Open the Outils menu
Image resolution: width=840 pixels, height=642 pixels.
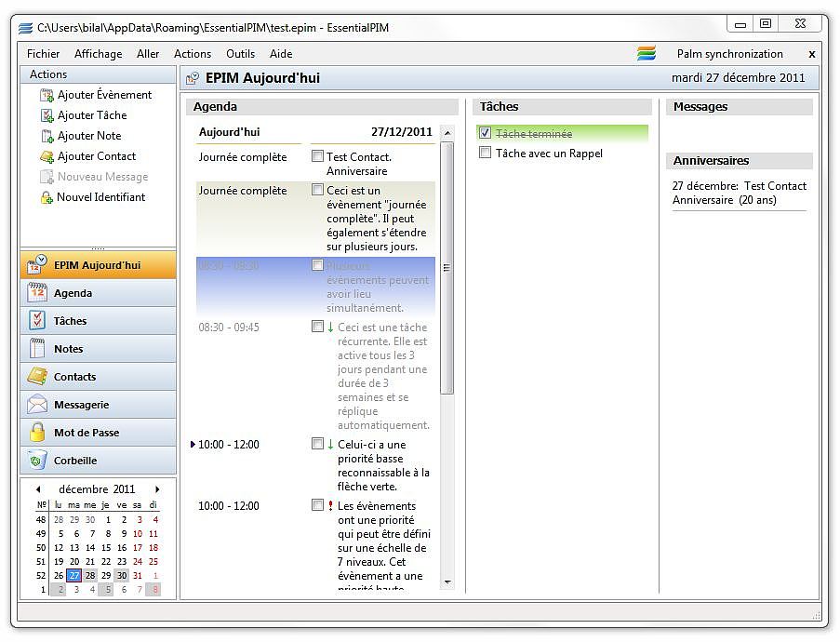tap(241, 54)
